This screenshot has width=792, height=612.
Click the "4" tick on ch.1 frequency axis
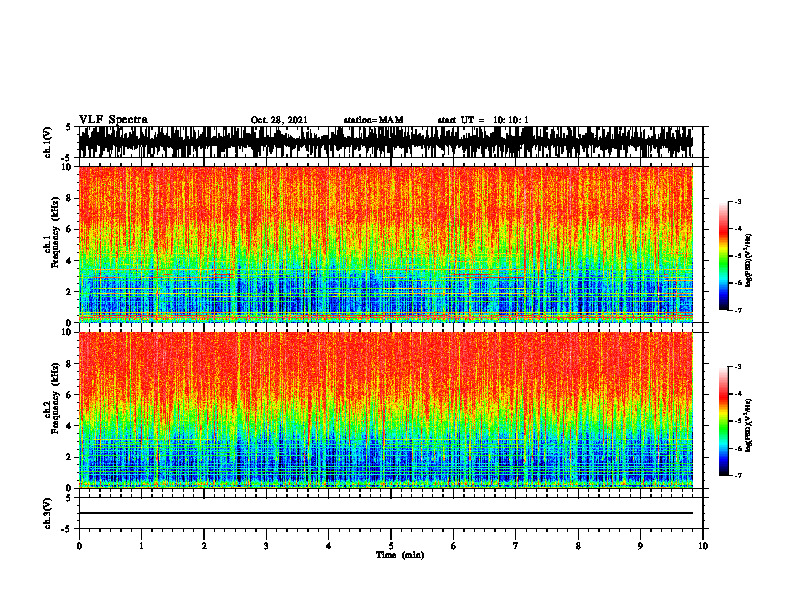pyautogui.click(x=70, y=261)
